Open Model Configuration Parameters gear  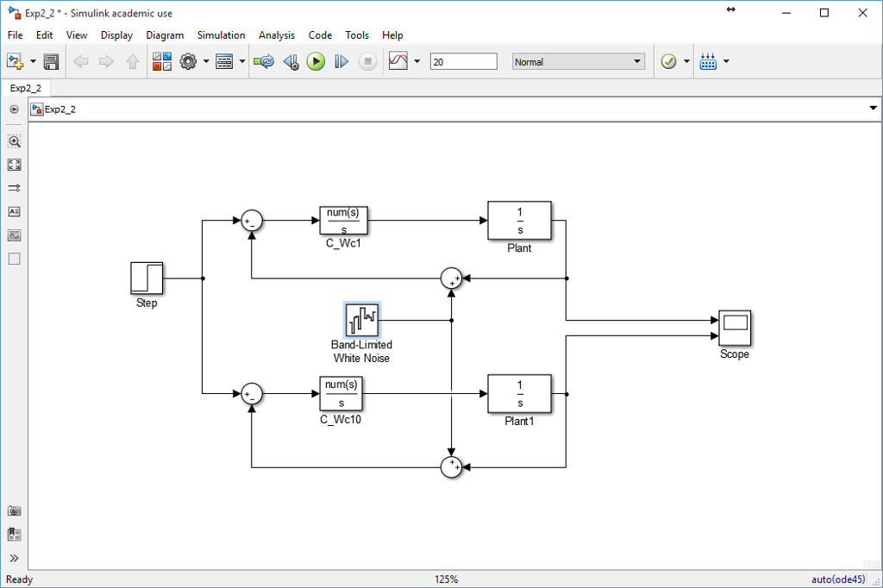coord(187,61)
